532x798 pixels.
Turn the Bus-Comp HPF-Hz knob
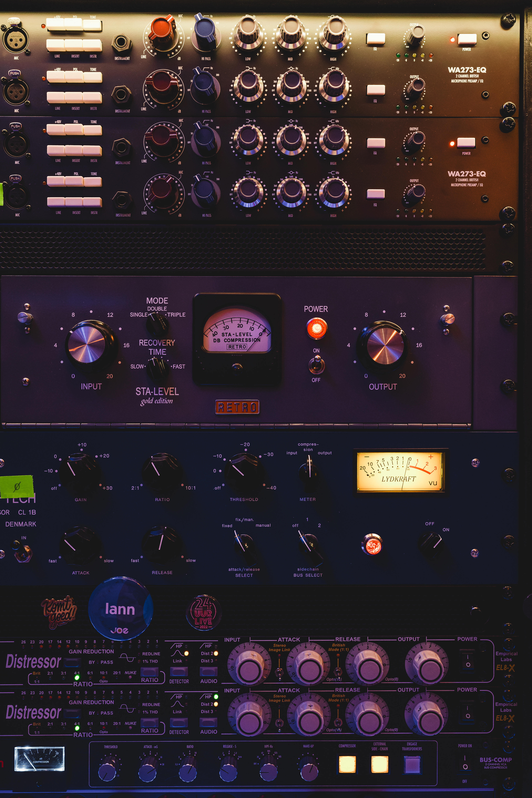(269, 770)
